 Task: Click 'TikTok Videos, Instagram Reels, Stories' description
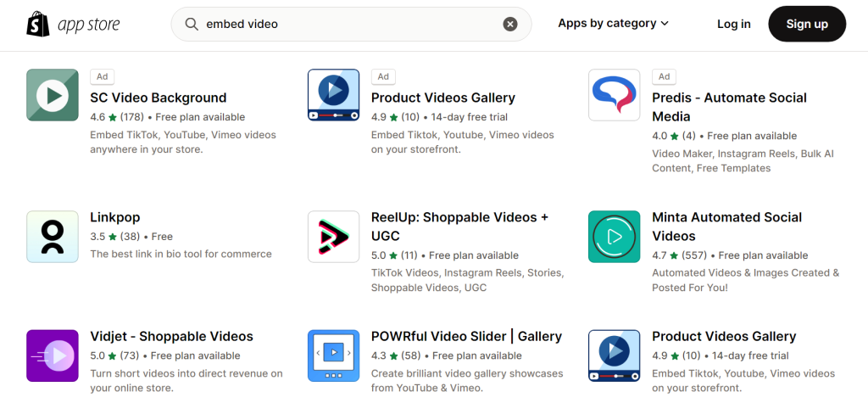pos(467,280)
